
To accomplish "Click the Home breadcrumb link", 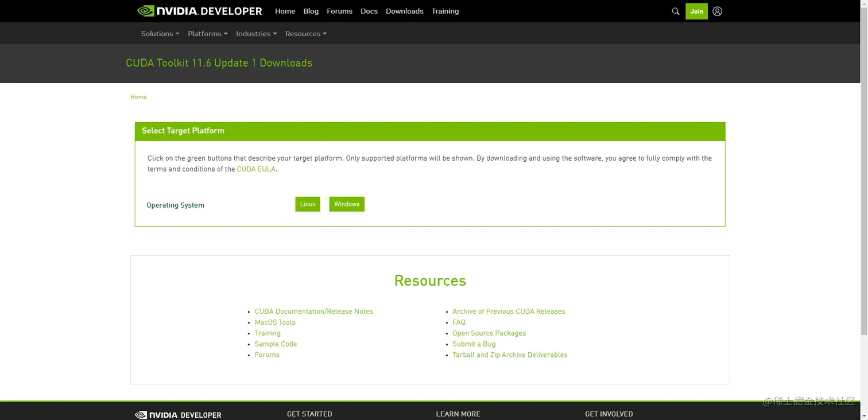I will (138, 97).
